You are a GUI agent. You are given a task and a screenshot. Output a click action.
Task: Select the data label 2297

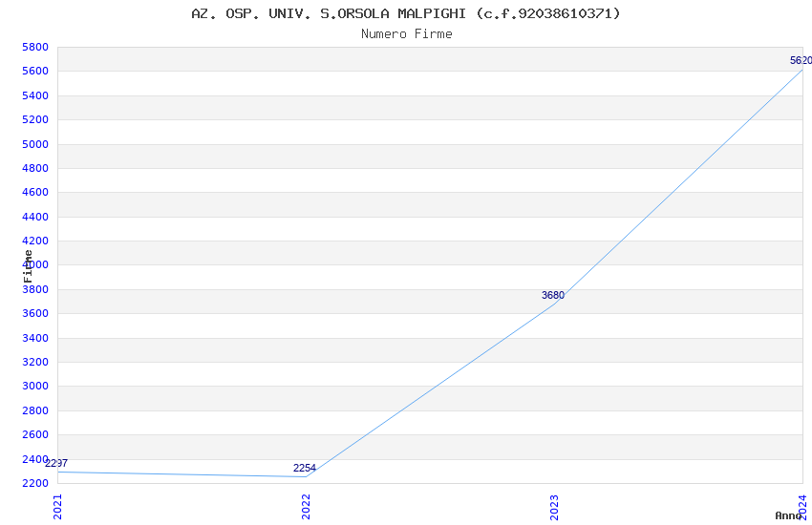(56, 464)
